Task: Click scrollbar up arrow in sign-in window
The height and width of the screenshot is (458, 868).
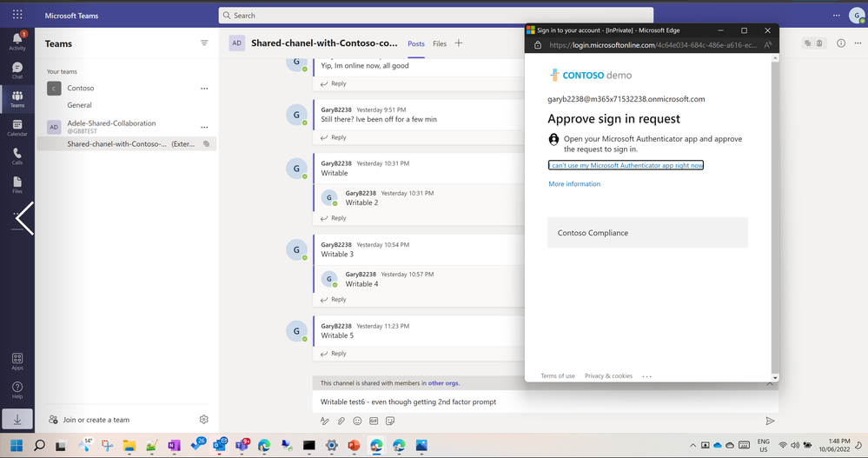Action: point(775,58)
